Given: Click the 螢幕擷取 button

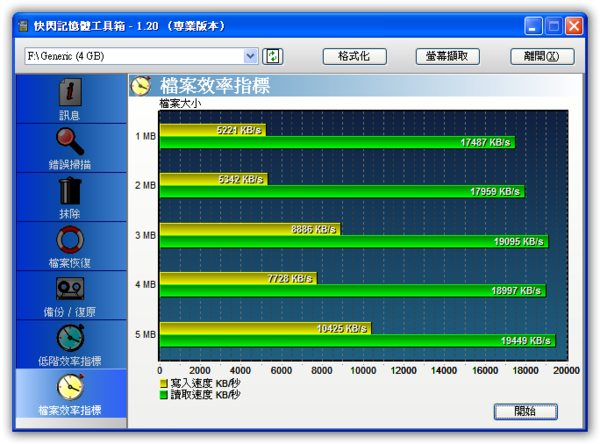Looking at the screenshot, I should (x=447, y=56).
